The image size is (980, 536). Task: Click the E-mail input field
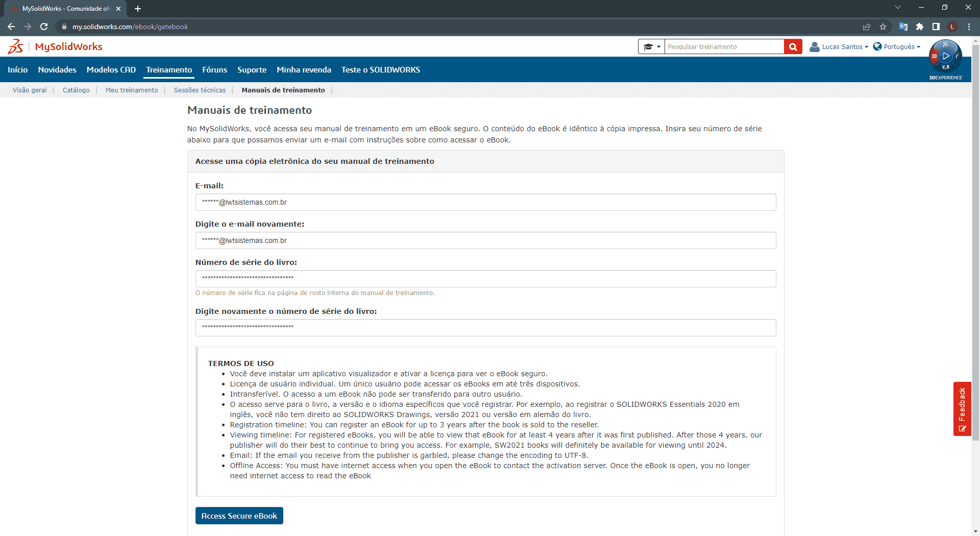(x=485, y=202)
